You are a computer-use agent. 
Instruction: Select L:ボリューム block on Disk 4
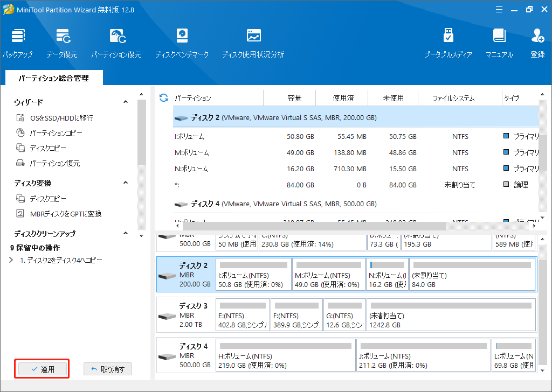[x=514, y=355]
